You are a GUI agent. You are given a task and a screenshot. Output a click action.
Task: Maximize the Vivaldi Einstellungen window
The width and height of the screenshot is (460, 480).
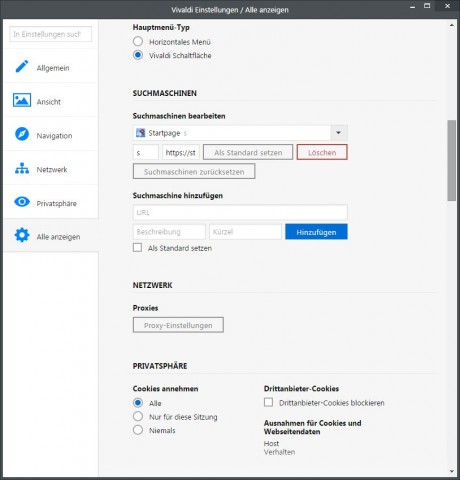(x=427, y=6)
